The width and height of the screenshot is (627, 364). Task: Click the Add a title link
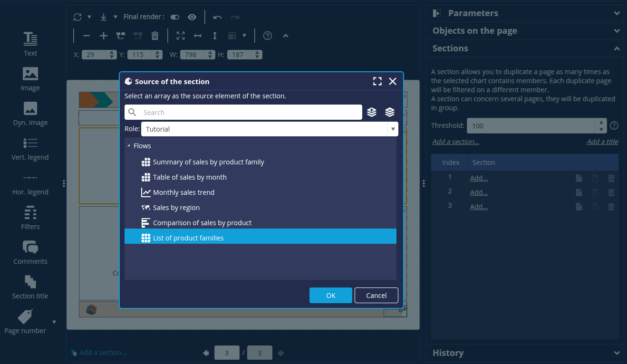pos(602,141)
